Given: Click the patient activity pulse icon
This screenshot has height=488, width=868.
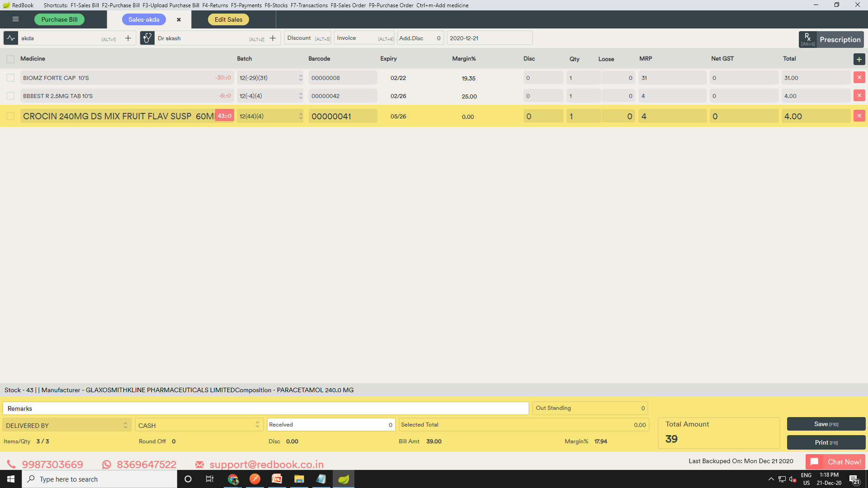Looking at the screenshot, I should point(11,38).
